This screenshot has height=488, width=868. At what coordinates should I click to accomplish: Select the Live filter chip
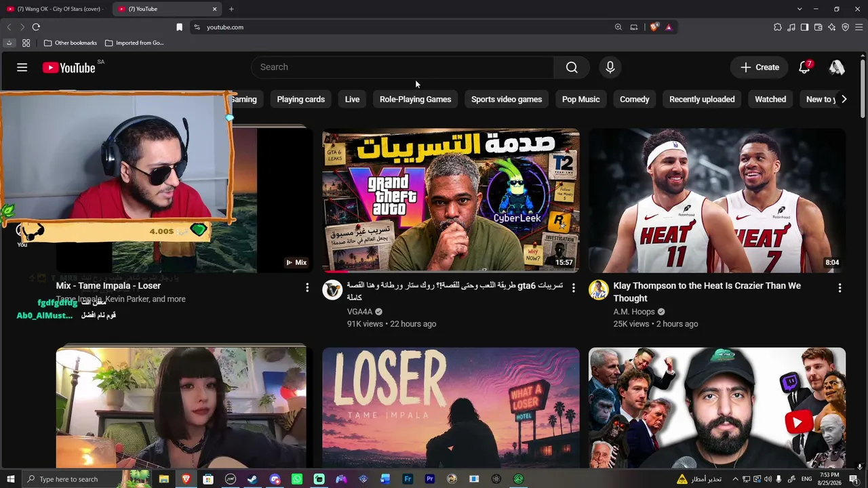click(x=352, y=99)
